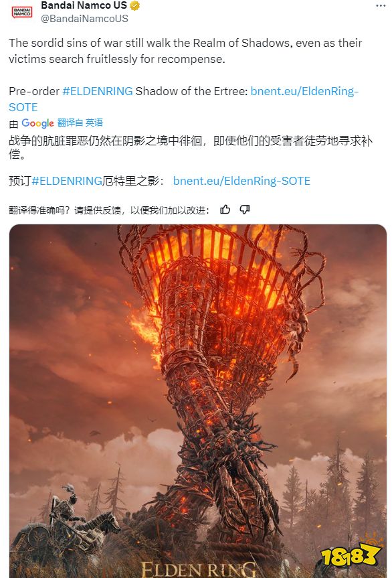The image size is (392, 578).
Task: Click the #ELDENRING hashtag in English text
Action: point(98,91)
